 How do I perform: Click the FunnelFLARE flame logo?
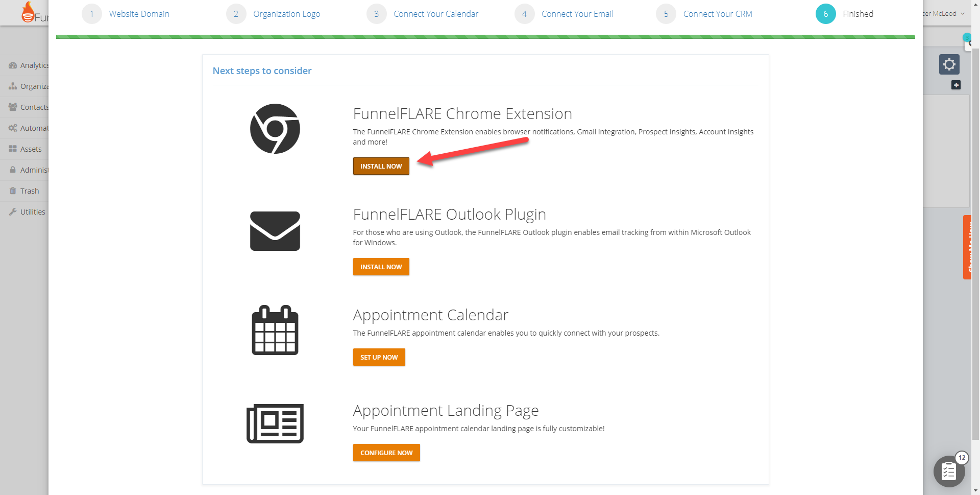click(x=28, y=12)
